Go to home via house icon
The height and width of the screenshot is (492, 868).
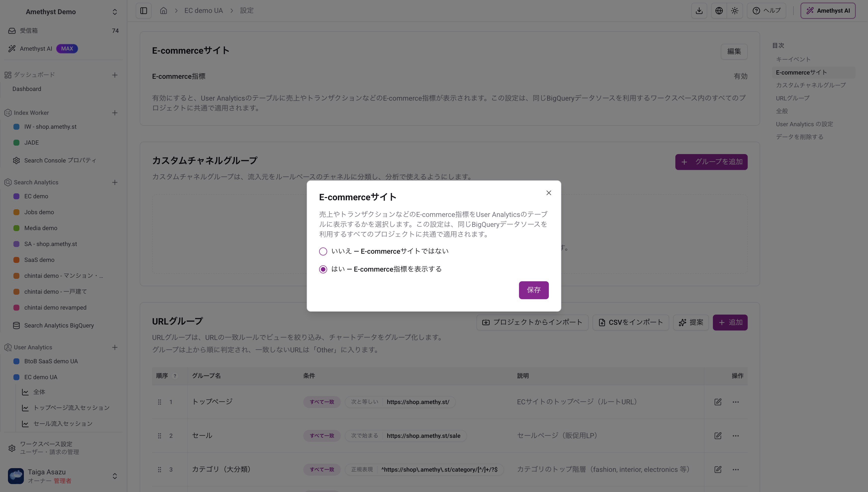(x=164, y=11)
